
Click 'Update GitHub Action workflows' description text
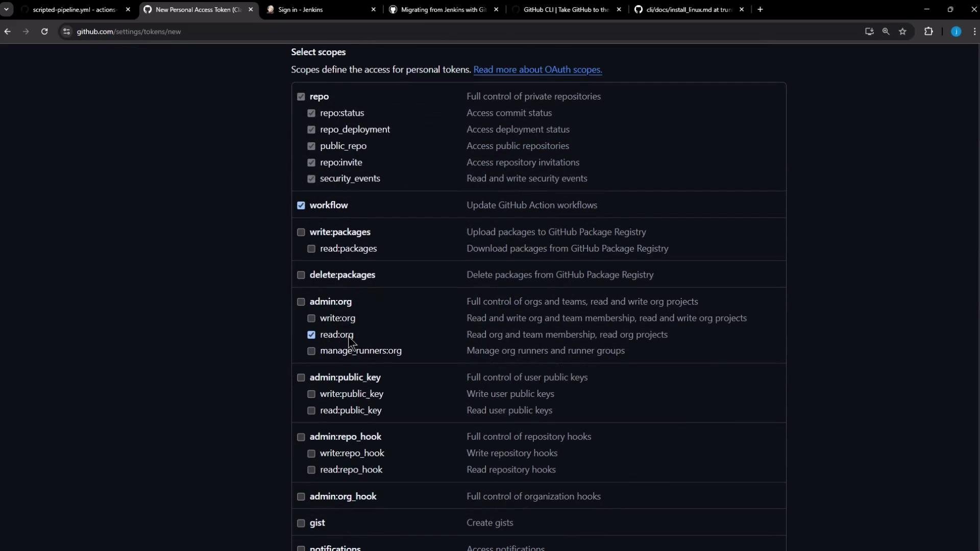click(x=532, y=205)
